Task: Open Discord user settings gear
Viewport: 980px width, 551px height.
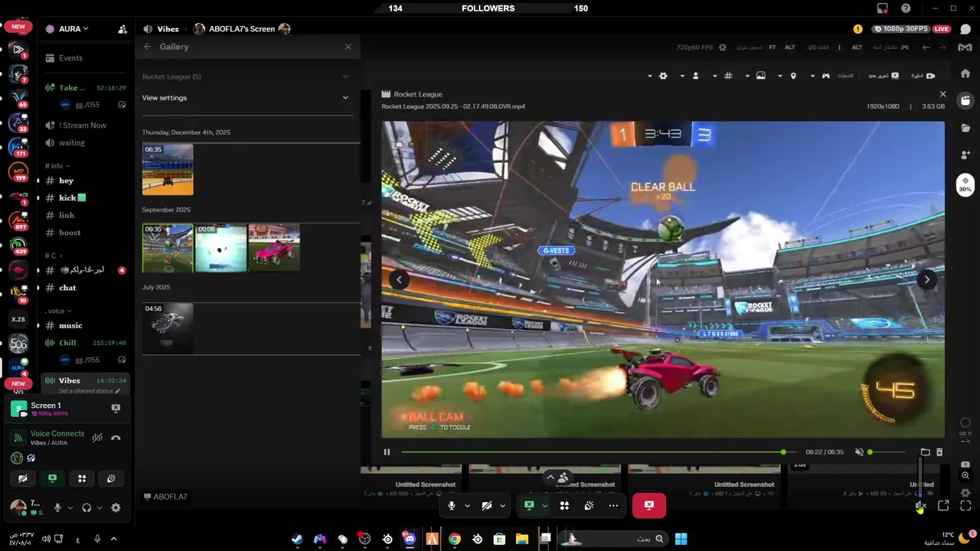Action: (x=116, y=507)
